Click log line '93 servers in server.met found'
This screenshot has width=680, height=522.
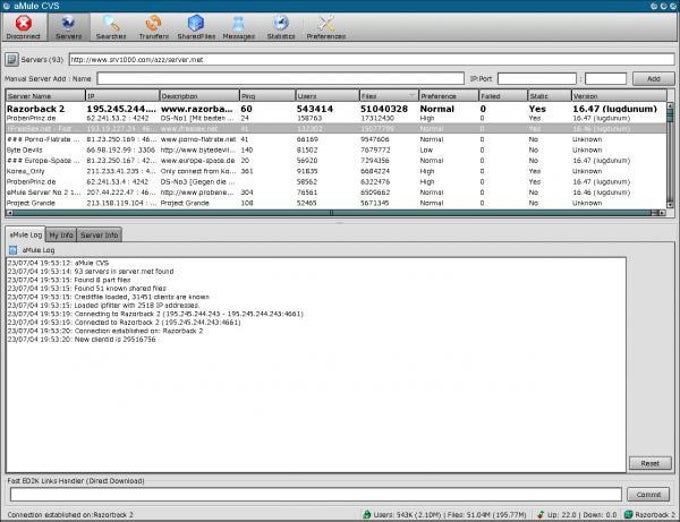pos(91,271)
